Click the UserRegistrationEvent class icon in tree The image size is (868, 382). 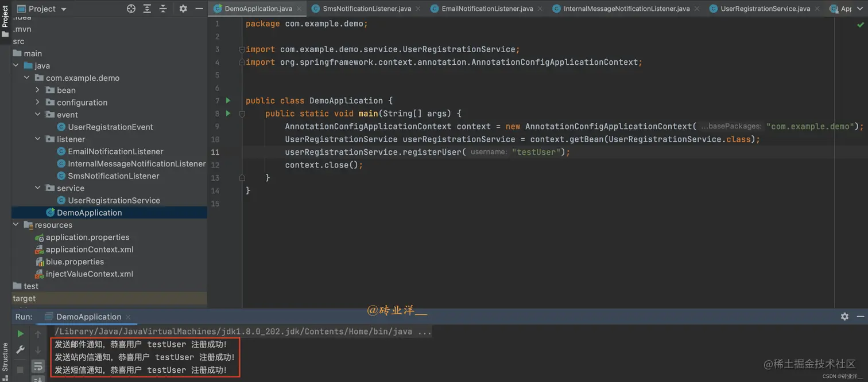click(x=61, y=127)
